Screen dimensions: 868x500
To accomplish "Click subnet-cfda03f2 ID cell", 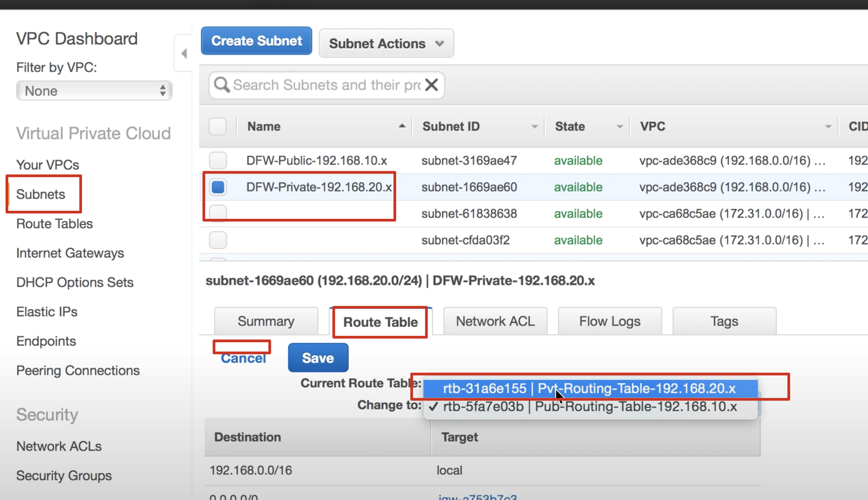I will point(465,240).
